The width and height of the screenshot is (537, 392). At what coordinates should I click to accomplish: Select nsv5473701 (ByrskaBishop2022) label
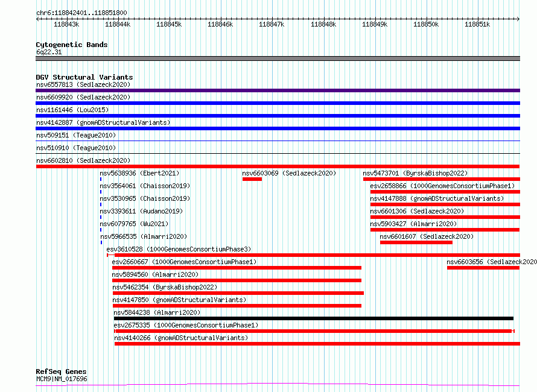coord(415,173)
